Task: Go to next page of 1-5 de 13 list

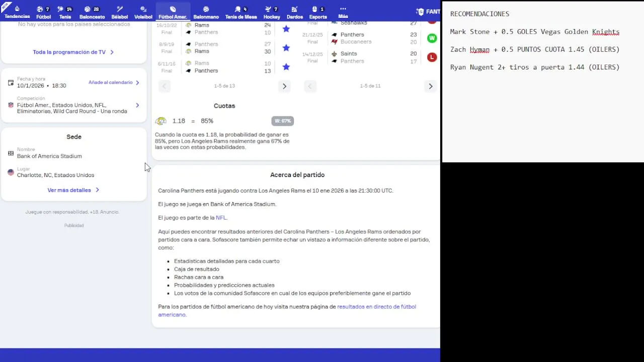Action: pos(284,86)
